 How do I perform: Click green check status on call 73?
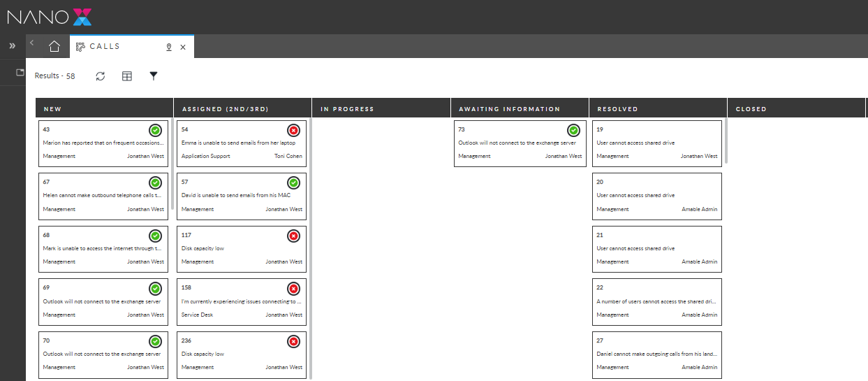pyautogui.click(x=573, y=130)
